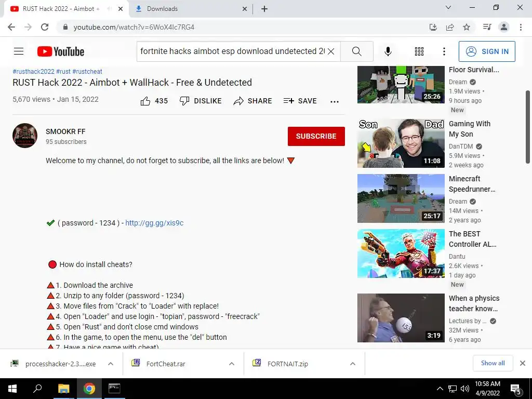Show all downloads

pyautogui.click(x=493, y=363)
